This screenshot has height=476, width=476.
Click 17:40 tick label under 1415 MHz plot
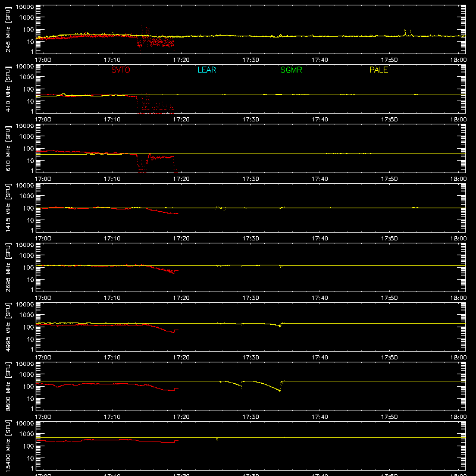point(320,239)
